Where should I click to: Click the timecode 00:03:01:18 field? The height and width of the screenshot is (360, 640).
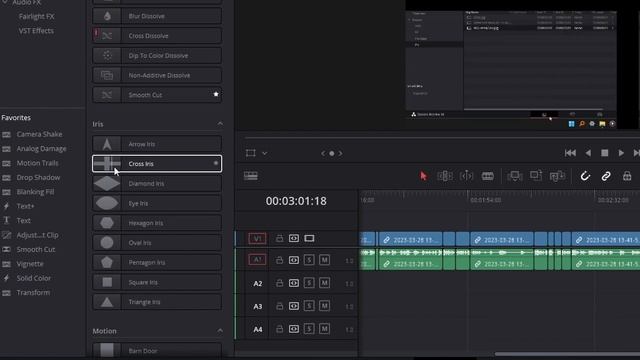[296, 201]
